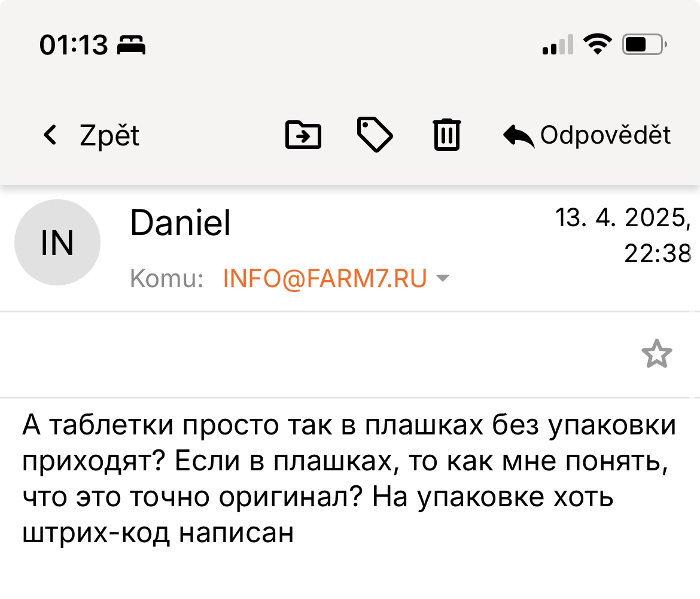
Task: Tap the Komu: field label
Action: (166, 278)
